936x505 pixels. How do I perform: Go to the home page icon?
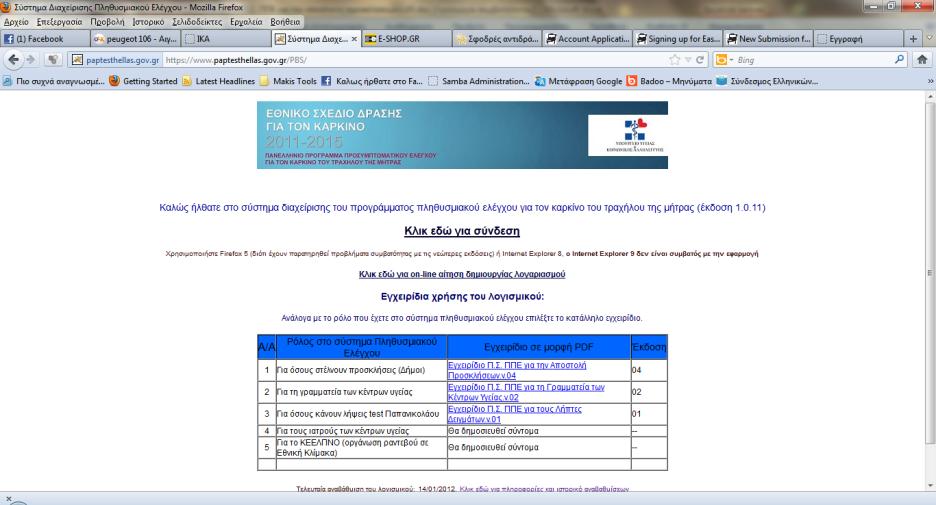(x=922, y=60)
